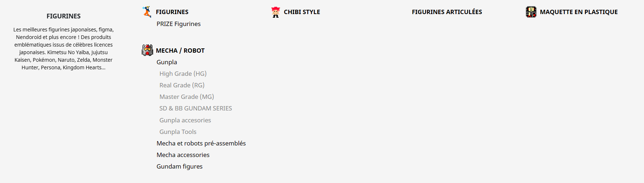The height and width of the screenshot is (183, 644).
Task: Browse Real Grade (RG) kits
Action: (182, 85)
